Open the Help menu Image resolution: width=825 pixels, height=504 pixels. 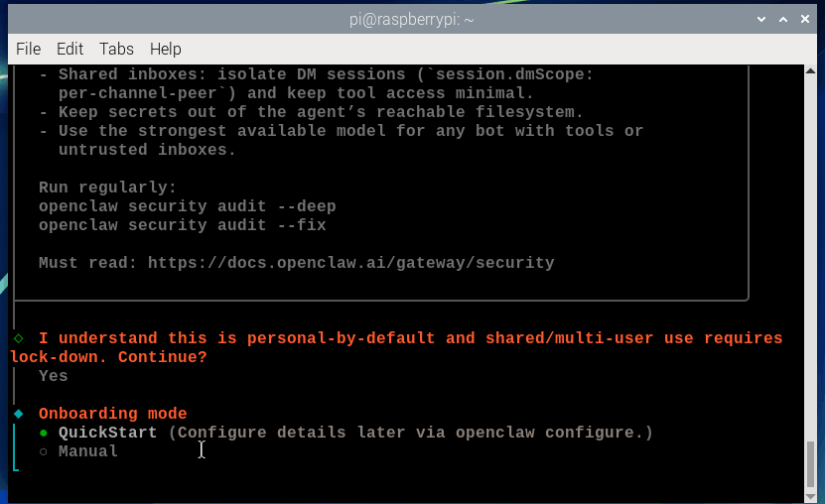165,49
